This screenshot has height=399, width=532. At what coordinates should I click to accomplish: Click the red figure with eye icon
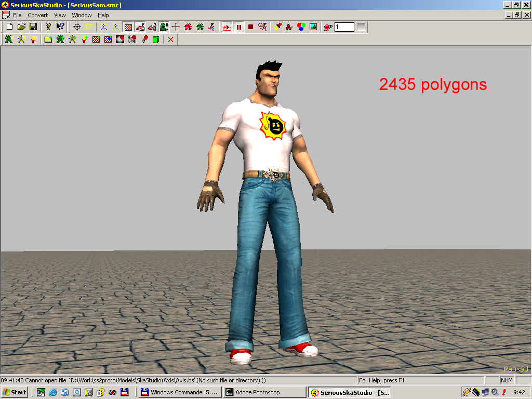click(328, 27)
